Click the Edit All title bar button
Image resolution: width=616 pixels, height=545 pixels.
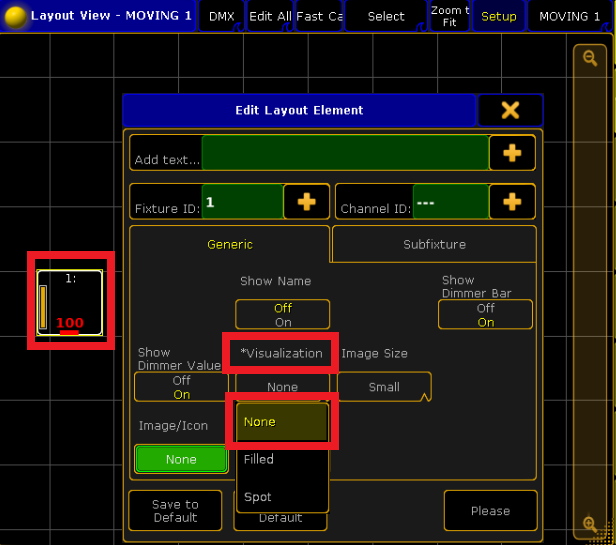click(x=270, y=17)
